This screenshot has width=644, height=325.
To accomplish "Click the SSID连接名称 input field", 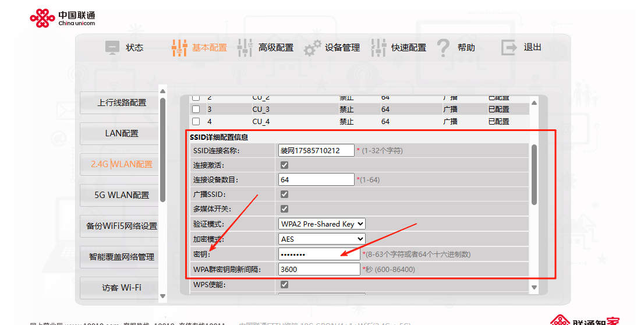I will tap(316, 150).
